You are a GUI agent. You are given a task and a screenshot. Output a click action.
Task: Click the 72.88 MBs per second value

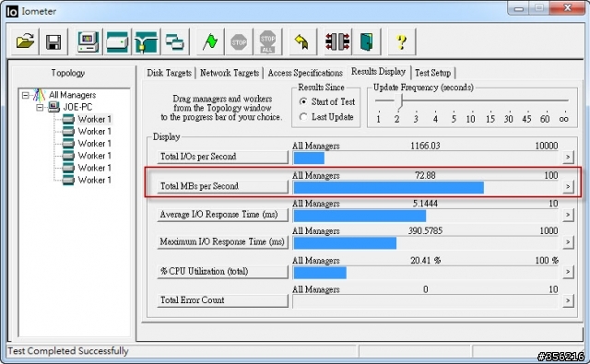tap(425, 175)
